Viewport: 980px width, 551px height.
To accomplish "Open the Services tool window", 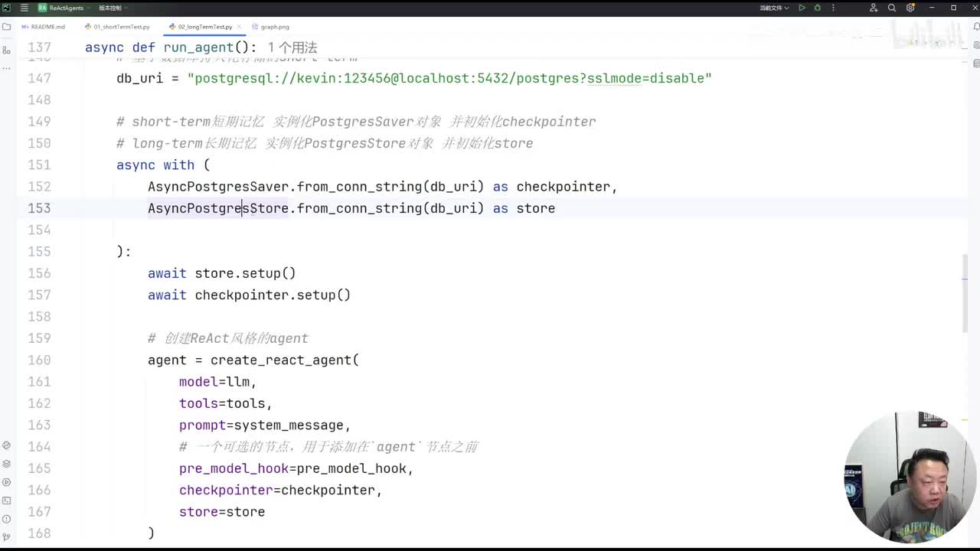I will 6,482.
